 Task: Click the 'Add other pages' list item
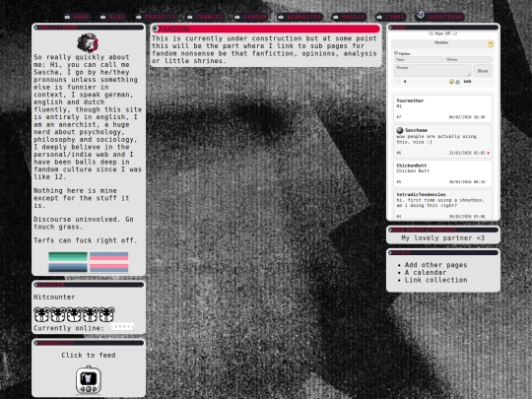(435, 265)
